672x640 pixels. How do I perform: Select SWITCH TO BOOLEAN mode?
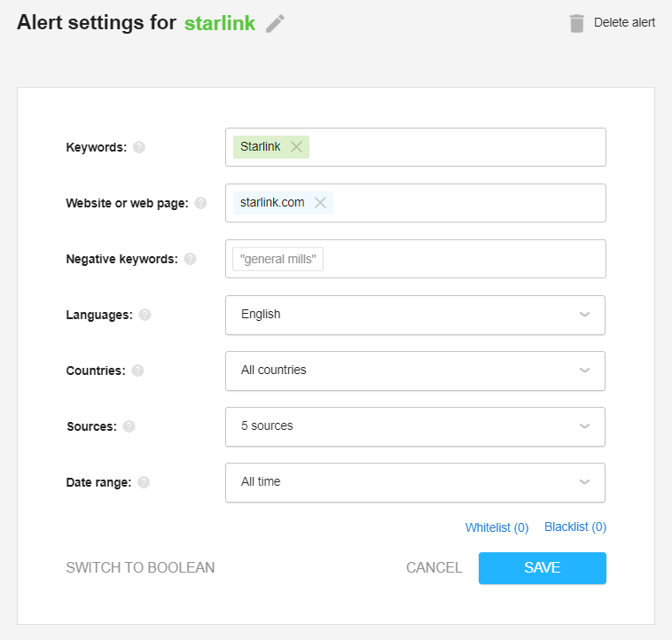coord(140,567)
